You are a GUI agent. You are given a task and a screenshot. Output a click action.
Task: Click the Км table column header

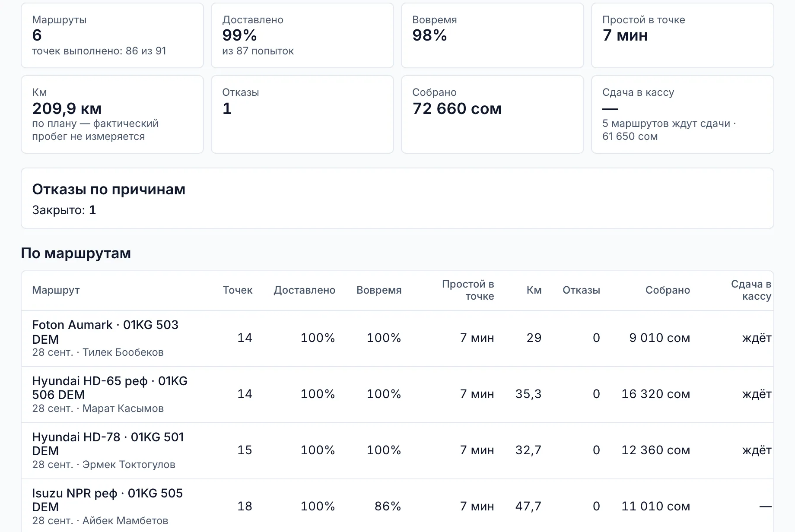point(534,290)
